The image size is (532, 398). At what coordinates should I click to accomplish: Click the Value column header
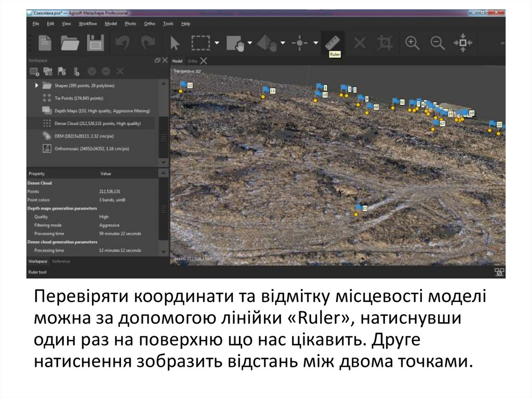(x=105, y=174)
